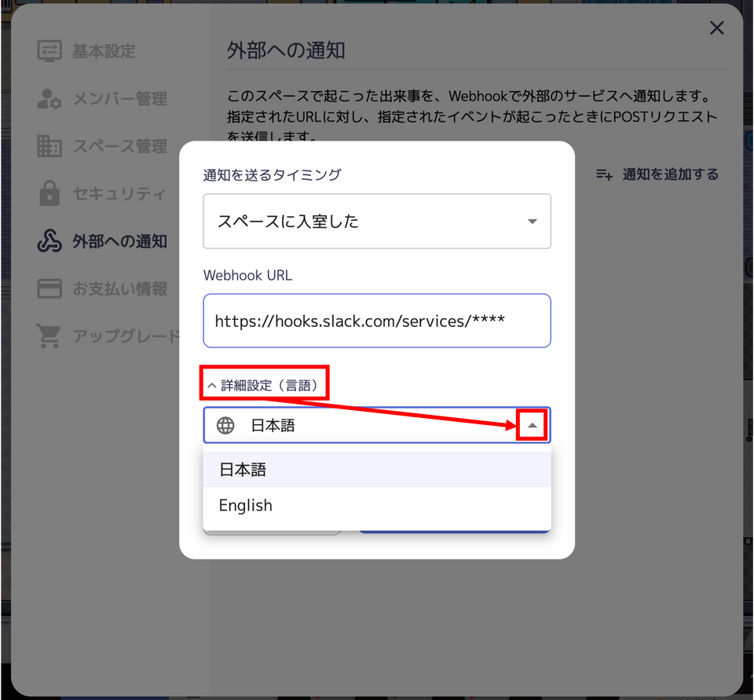Click the webhook icon beside 外部への通知

point(49,241)
